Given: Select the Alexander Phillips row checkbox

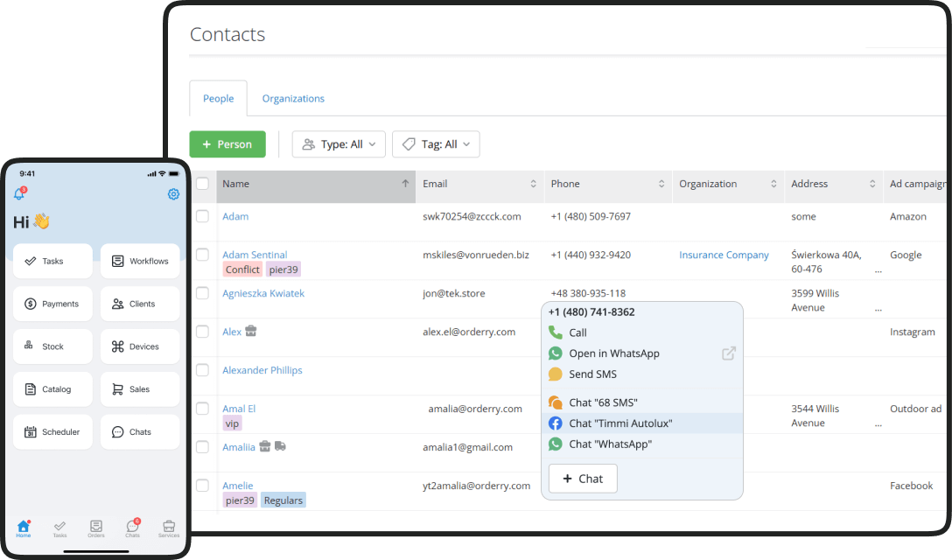Looking at the screenshot, I should pyautogui.click(x=202, y=370).
